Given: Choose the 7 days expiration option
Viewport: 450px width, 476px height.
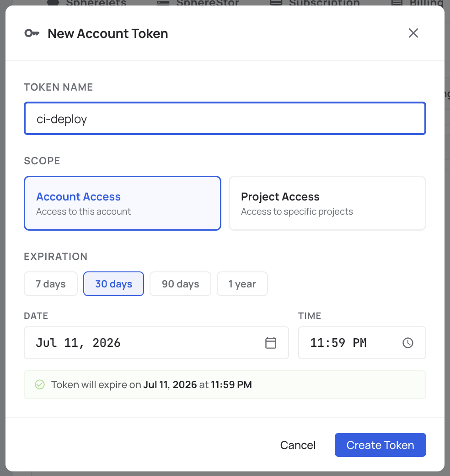Looking at the screenshot, I should (51, 284).
